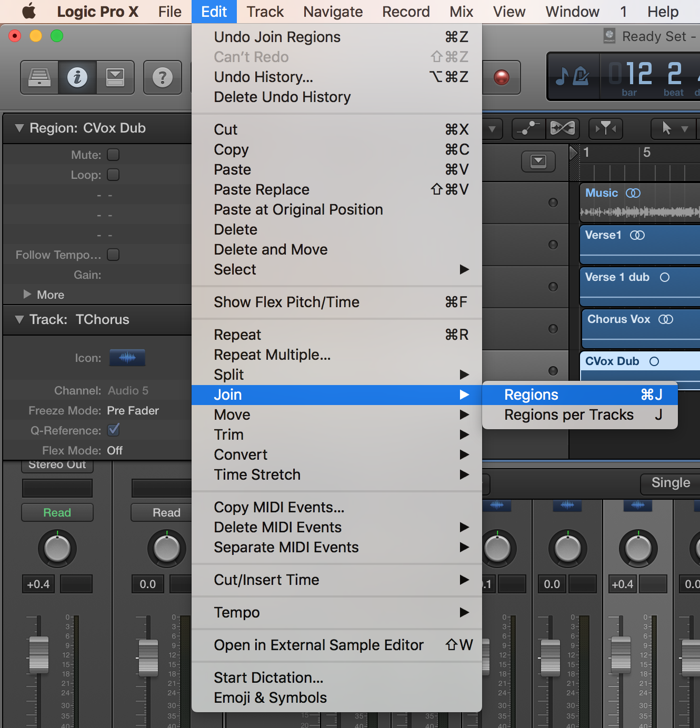Click the loop icon on Chorus Vox region
700x728 pixels.
pyautogui.click(x=666, y=319)
